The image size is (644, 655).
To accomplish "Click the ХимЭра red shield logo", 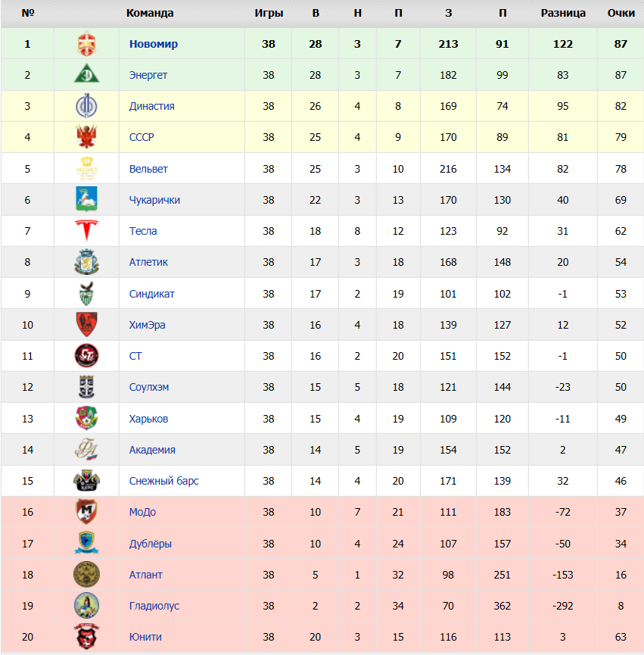I will coord(86,324).
